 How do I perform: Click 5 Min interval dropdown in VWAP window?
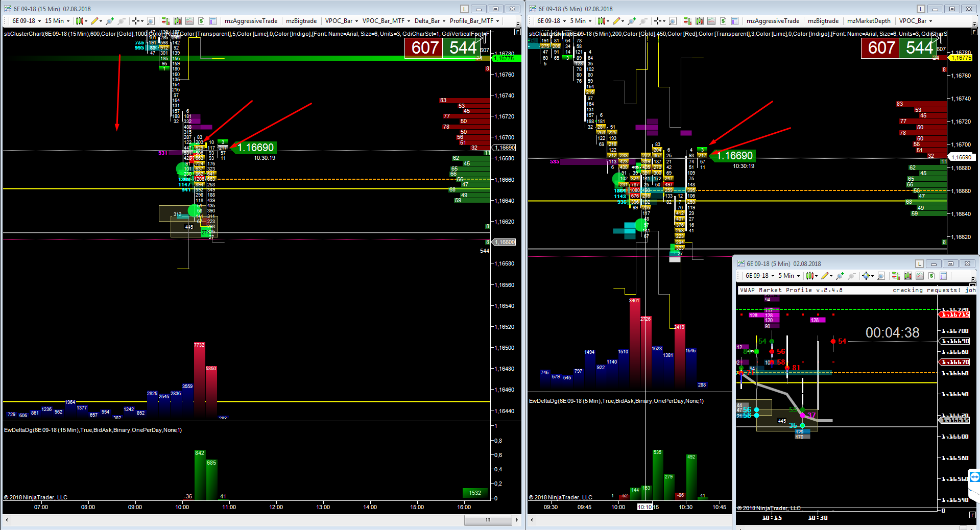(x=788, y=276)
